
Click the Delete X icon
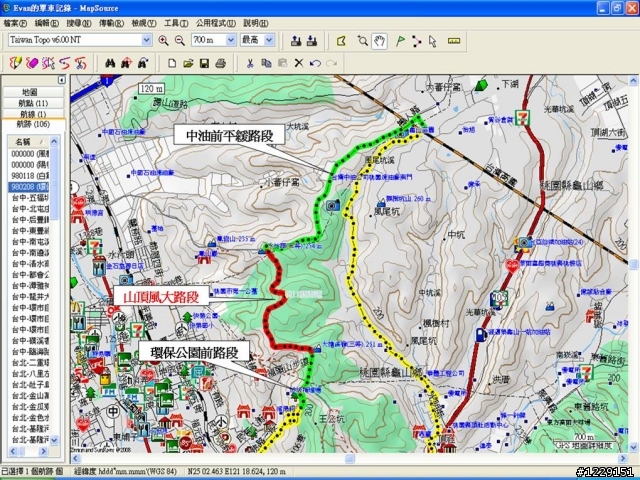point(299,63)
